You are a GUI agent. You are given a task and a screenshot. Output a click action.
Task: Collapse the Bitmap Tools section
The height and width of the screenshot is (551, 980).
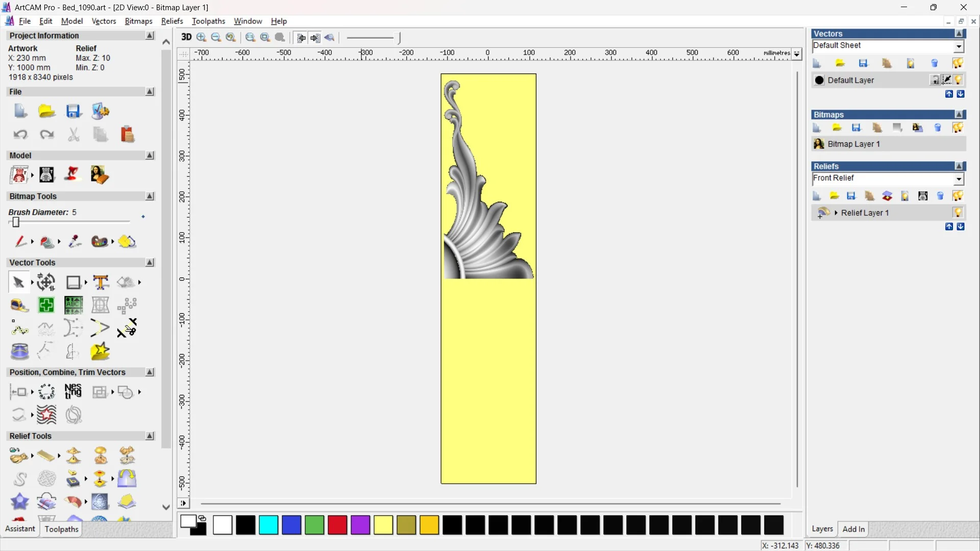click(150, 196)
